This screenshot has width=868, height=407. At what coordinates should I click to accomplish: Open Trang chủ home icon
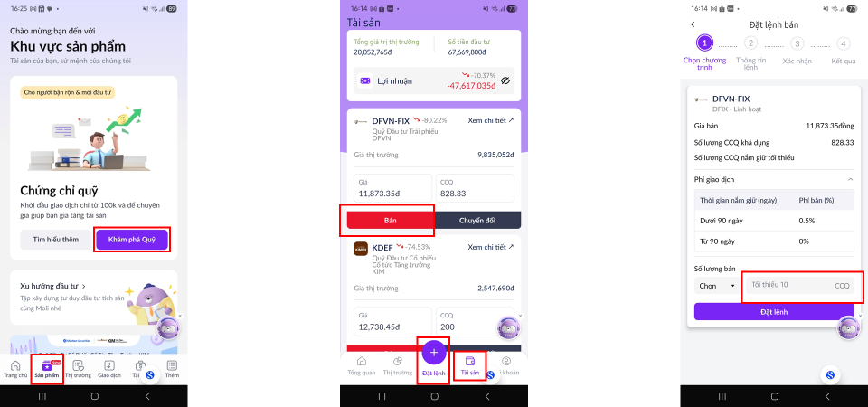[x=15, y=369]
